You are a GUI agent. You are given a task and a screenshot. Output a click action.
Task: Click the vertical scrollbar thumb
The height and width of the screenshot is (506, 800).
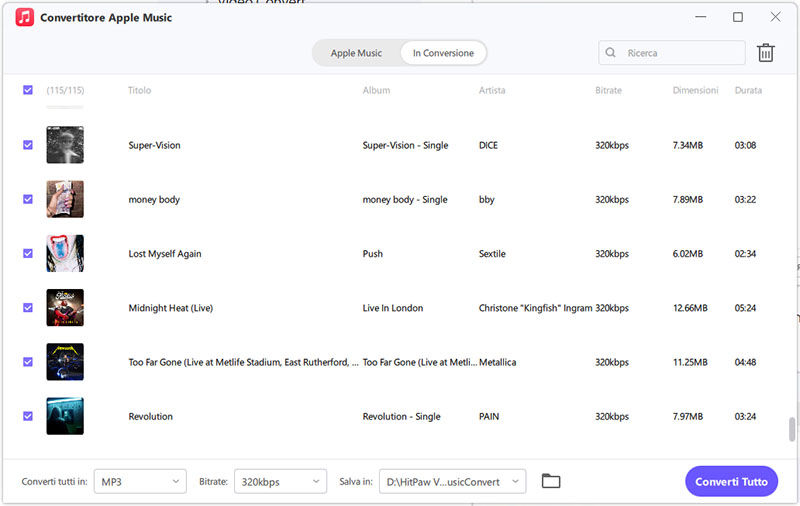(792, 429)
